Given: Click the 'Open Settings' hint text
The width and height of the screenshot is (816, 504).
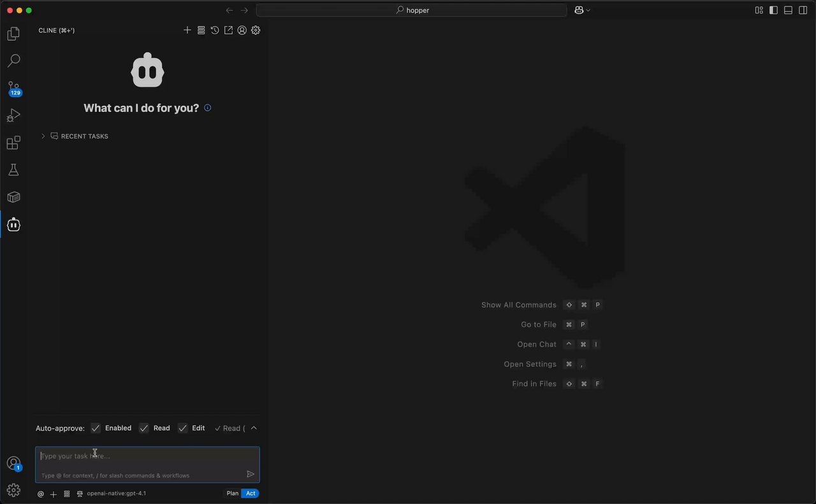Looking at the screenshot, I should (530, 364).
